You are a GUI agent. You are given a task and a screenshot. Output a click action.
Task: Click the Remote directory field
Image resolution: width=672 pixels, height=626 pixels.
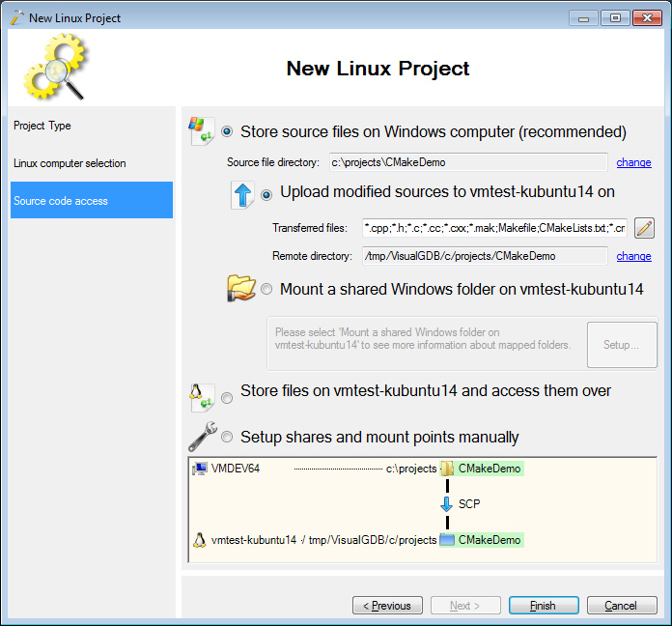(485, 256)
